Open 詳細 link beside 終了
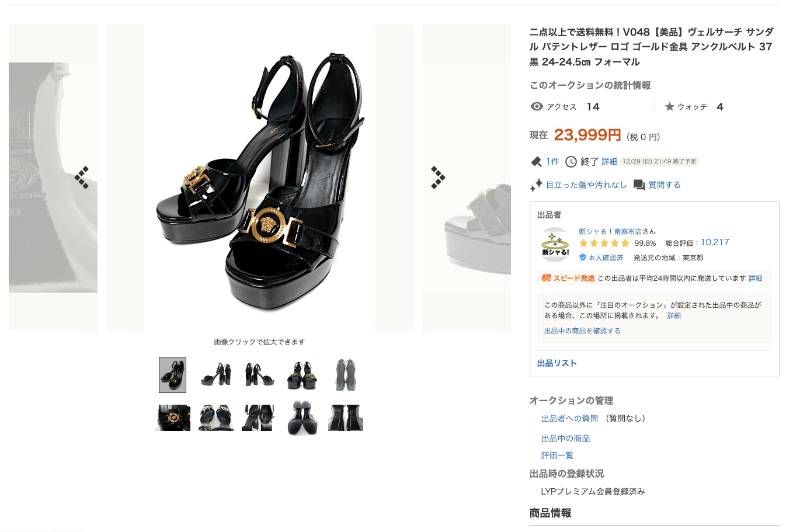This screenshot has width=786, height=532. point(610,162)
